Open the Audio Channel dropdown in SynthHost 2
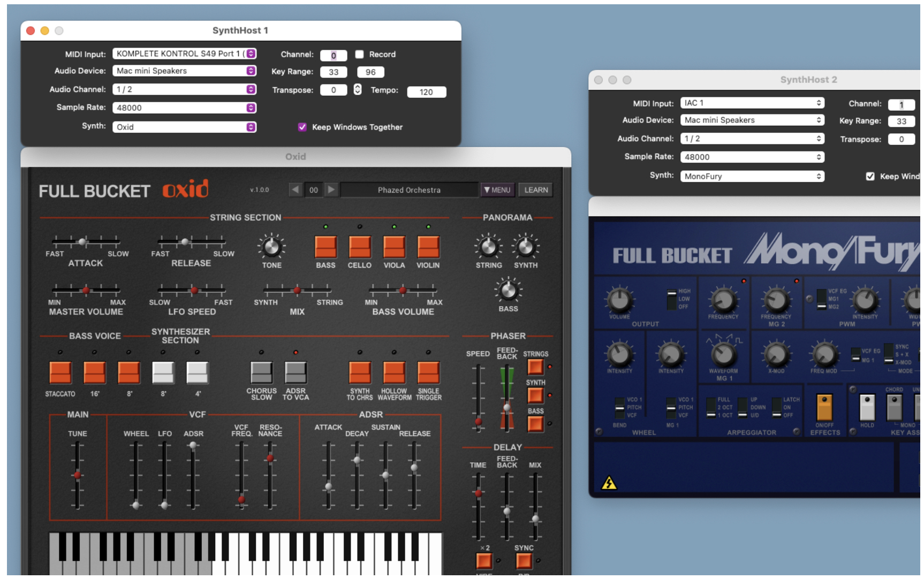The height and width of the screenshot is (579, 924). tap(752, 139)
